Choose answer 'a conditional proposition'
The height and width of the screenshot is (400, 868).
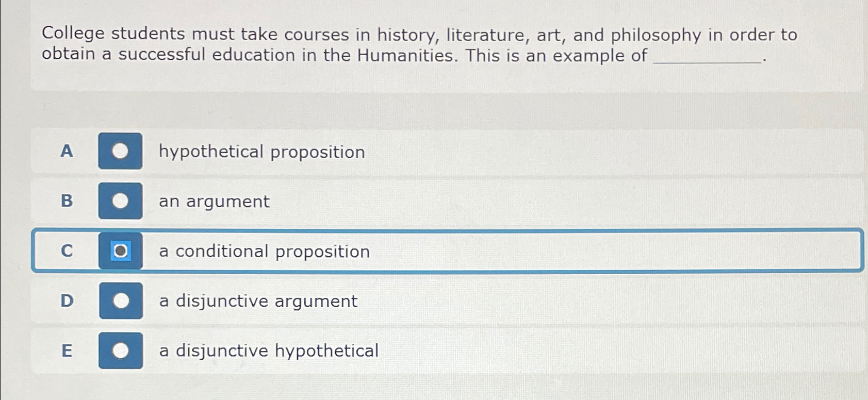264,251
